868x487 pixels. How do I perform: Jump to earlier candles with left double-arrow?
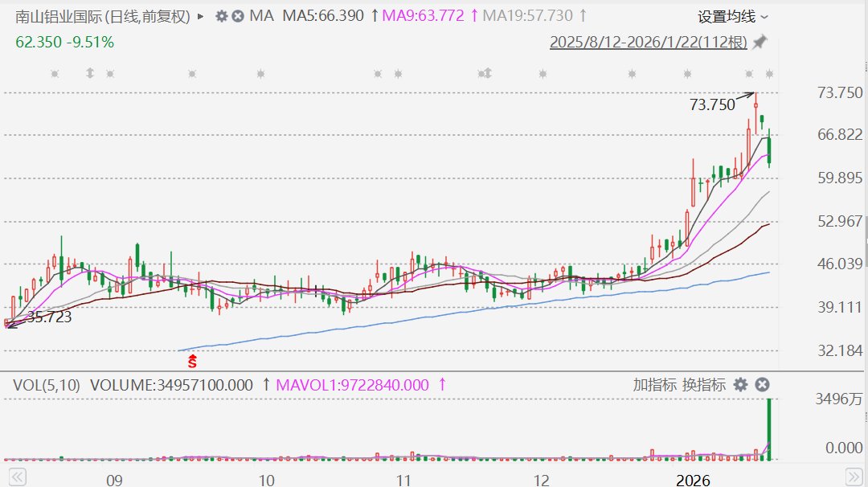(x=17, y=477)
